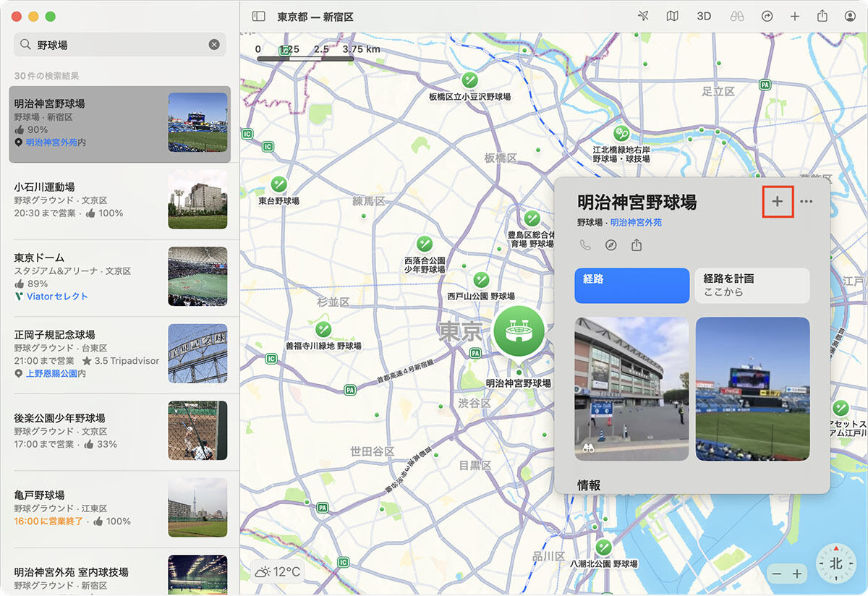Select the 小石川運動場 search result
Screen dimensions: 868x596
point(120,201)
